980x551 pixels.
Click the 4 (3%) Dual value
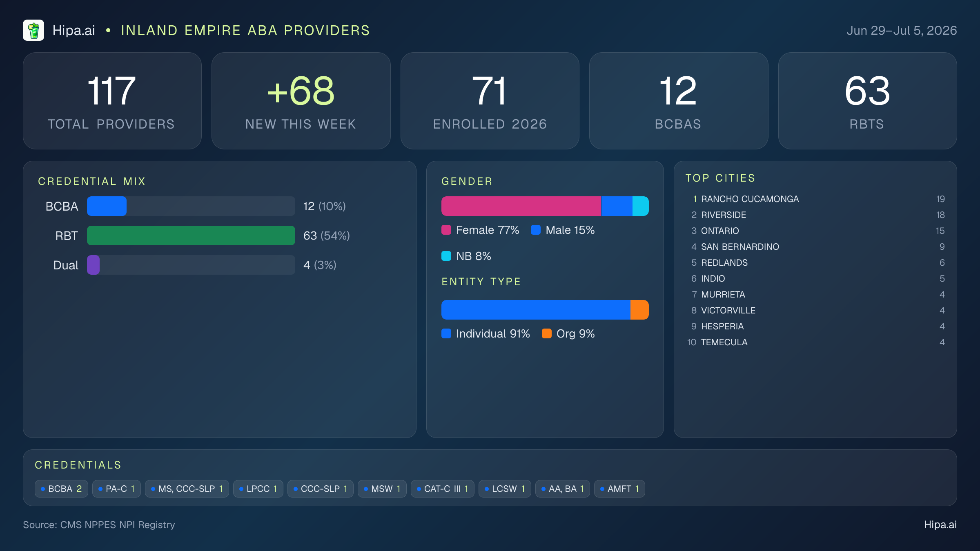(x=320, y=265)
